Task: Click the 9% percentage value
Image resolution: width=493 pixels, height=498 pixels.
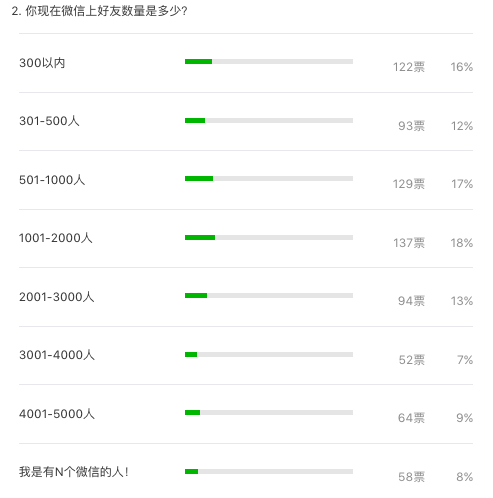Action: pyautogui.click(x=465, y=418)
